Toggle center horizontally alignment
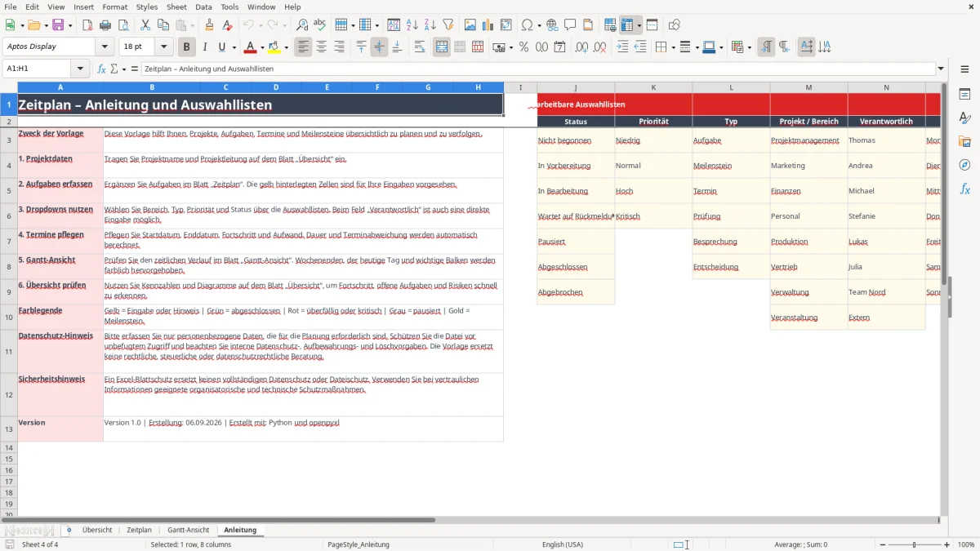The image size is (980, 551). point(322,47)
